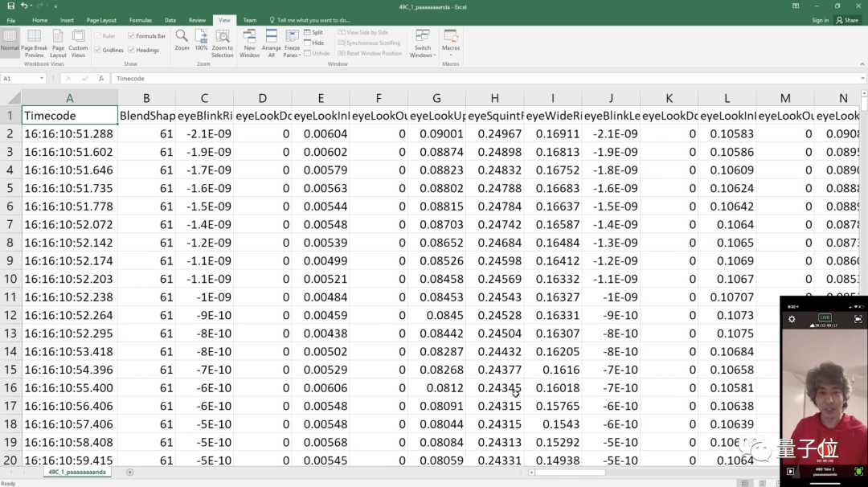Click Zoom to Selection
Screen dimensions: 868x487
222,43
